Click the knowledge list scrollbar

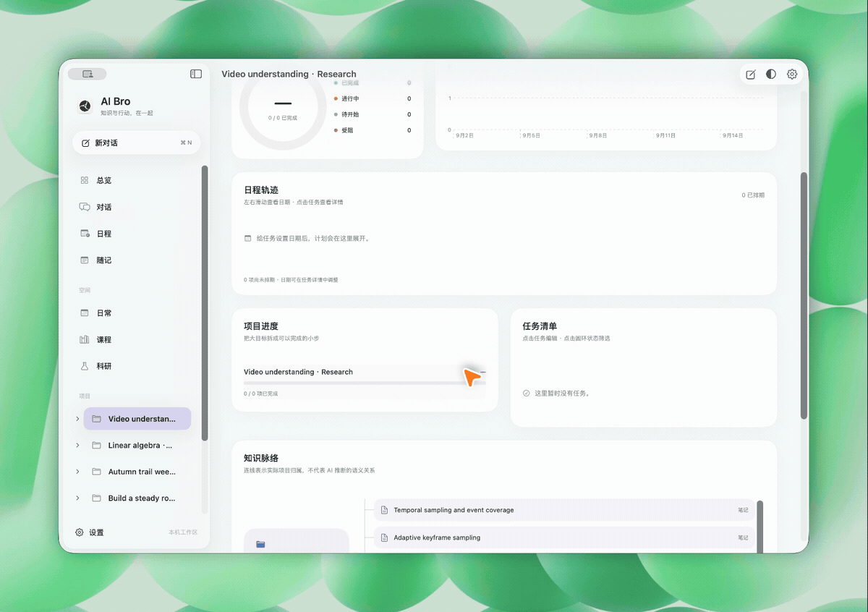pyautogui.click(x=759, y=527)
